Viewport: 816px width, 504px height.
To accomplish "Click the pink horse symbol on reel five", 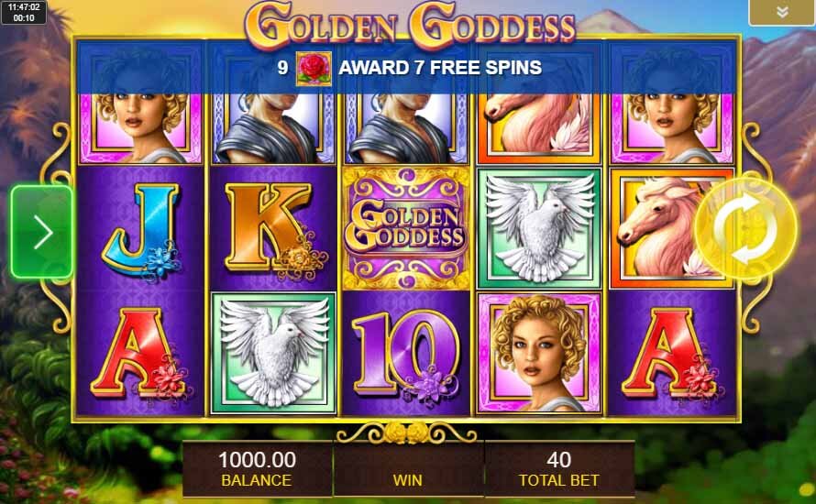I will click(x=671, y=228).
